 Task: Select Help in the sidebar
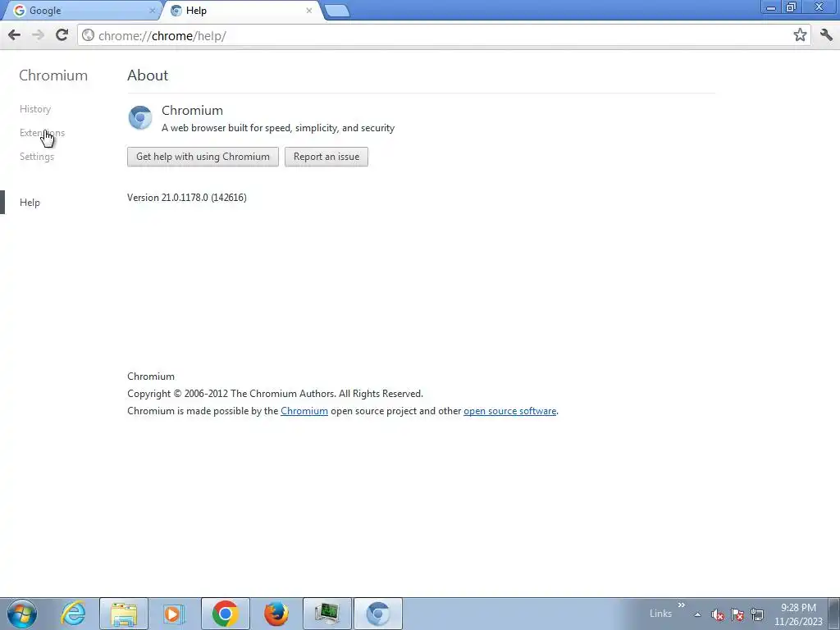[30, 203]
